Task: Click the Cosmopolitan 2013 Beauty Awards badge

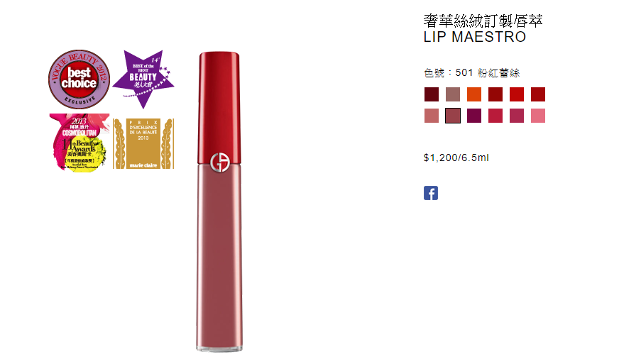Action: (x=80, y=143)
